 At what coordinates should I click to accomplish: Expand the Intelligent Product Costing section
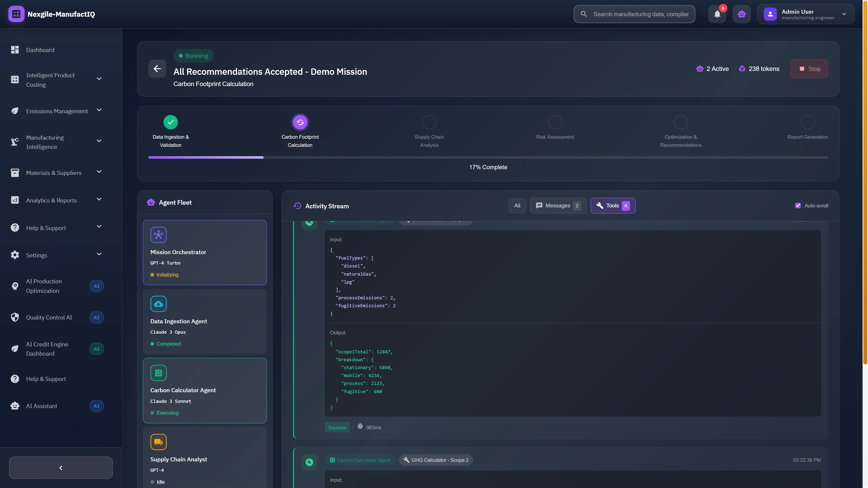click(99, 78)
